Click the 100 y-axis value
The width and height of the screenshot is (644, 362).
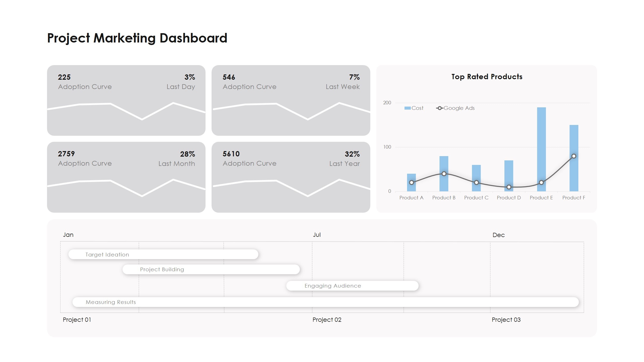click(x=387, y=147)
